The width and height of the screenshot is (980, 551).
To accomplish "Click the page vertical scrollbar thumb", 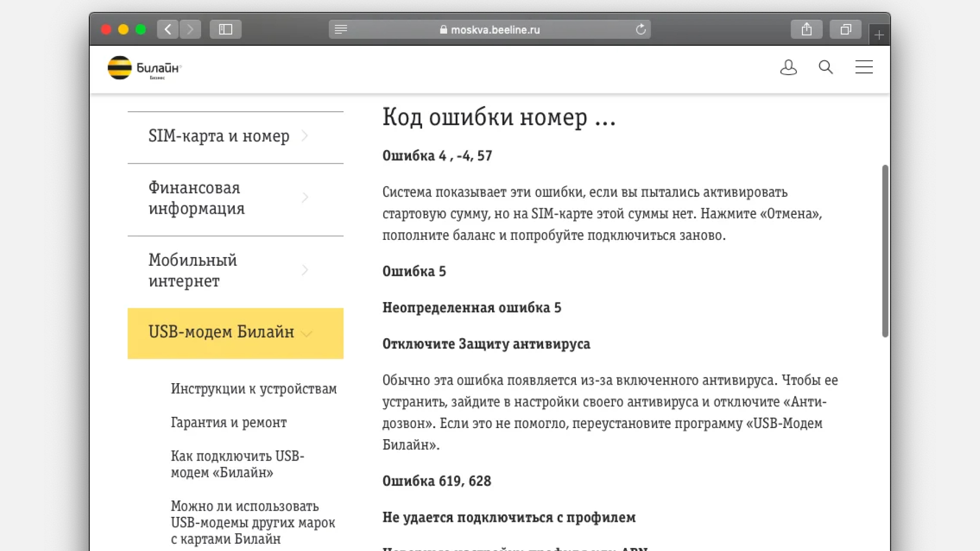I will coord(885,251).
